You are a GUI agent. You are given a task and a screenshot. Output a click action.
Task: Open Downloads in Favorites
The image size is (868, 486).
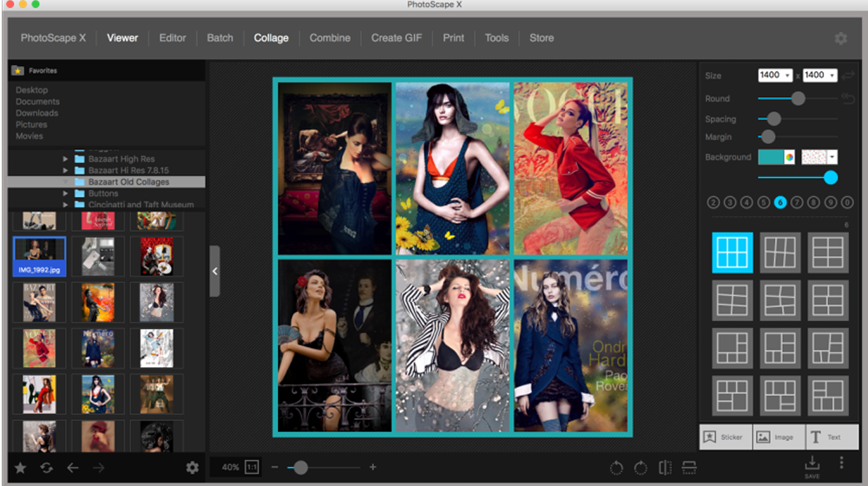pos(36,113)
